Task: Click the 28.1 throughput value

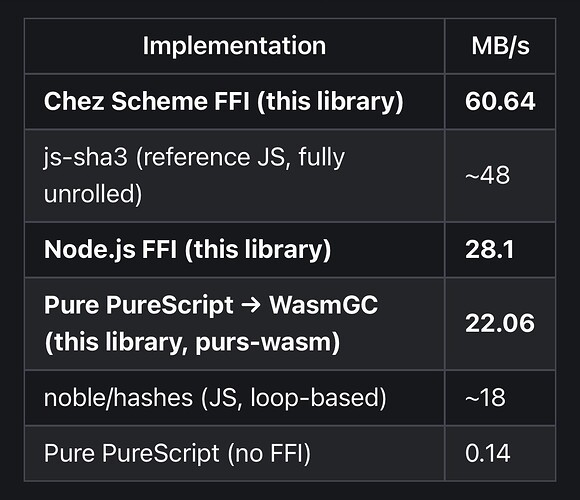Action: coord(489,249)
